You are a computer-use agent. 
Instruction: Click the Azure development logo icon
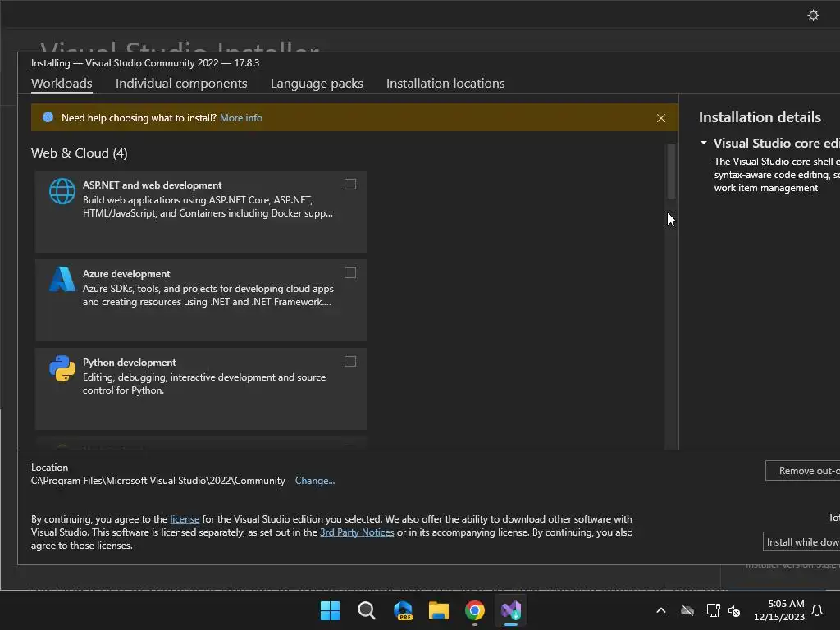[62, 279]
